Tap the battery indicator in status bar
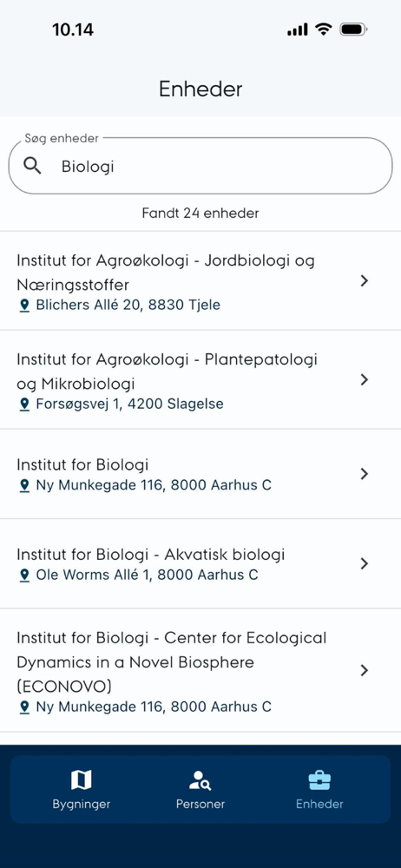The height and width of the screenshot is (868, 401). click(353, 30)
